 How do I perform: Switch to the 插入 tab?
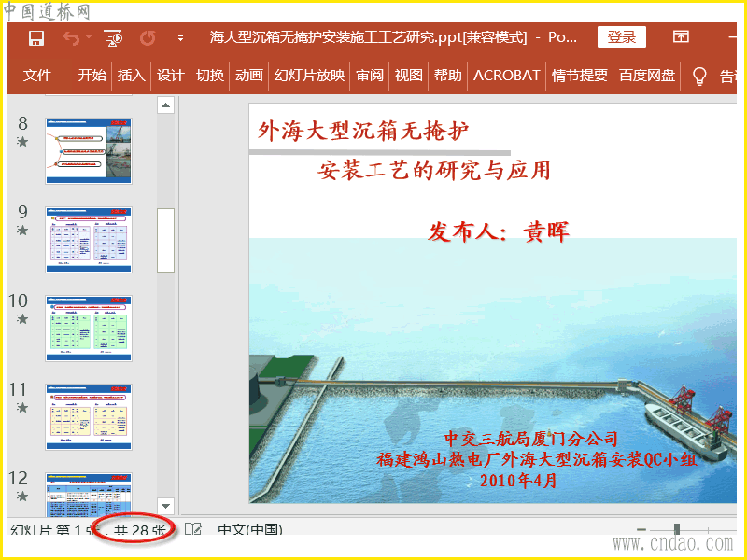pyautogui.click(x=132, y=76)
